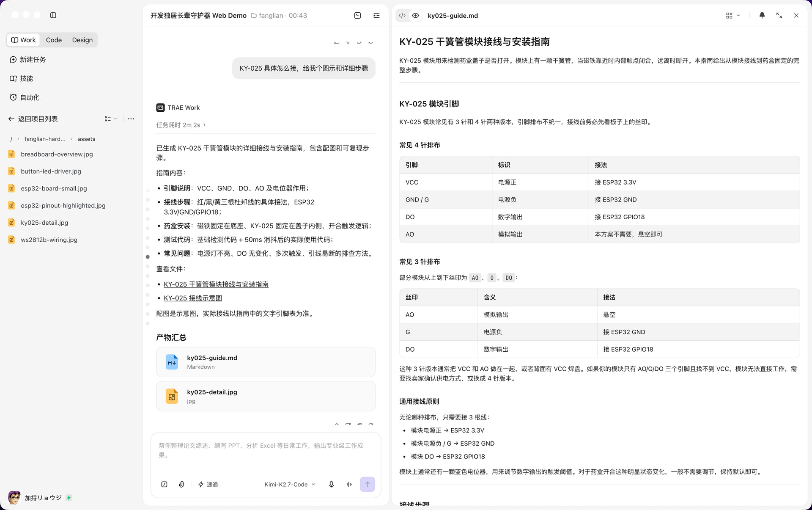
Task: Click the paperclip attach file icon
Action: click(x=181, y=485)
